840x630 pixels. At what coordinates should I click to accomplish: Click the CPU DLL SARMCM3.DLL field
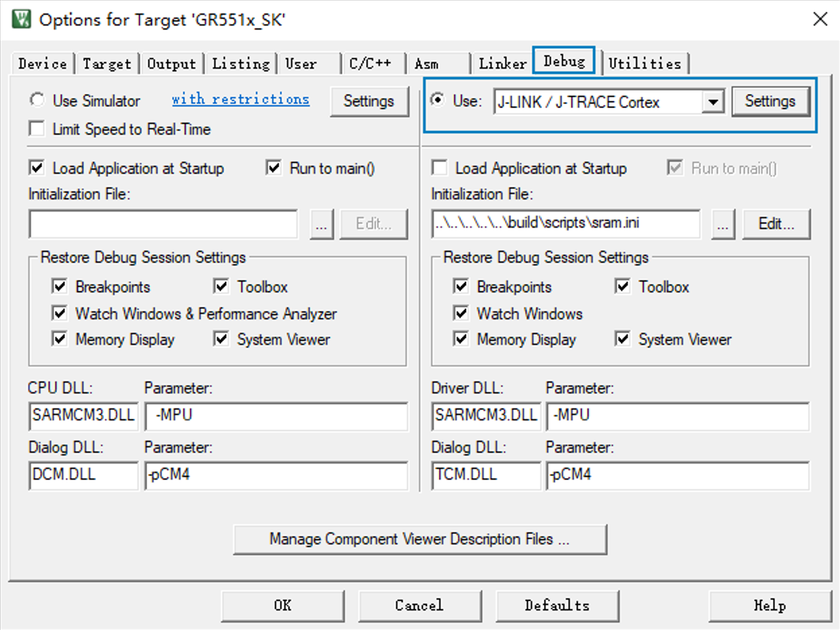[83, 416]
